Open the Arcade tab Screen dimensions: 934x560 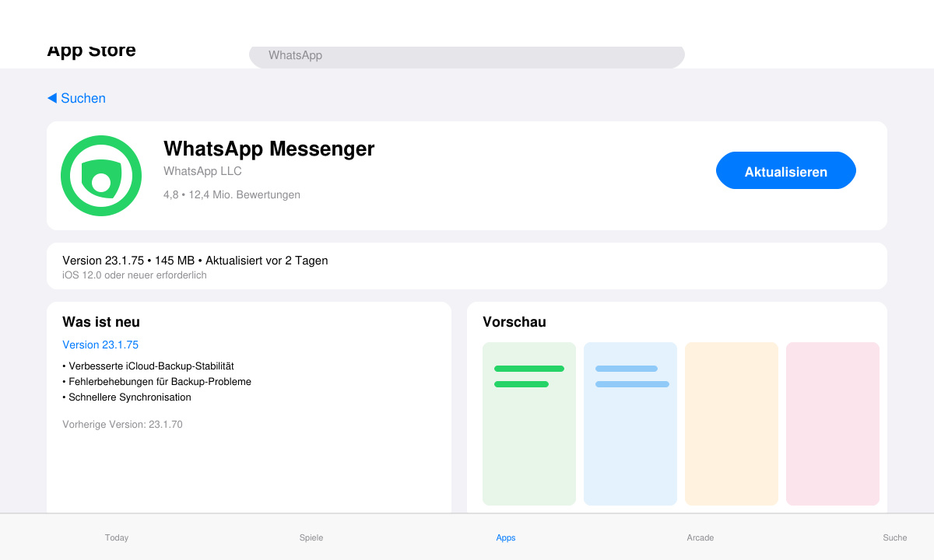pyautogui.click(x=700, y=537)
